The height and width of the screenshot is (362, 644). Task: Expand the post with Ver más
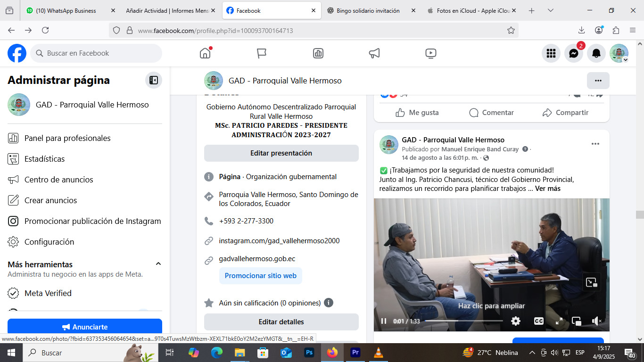click(547, 189)
